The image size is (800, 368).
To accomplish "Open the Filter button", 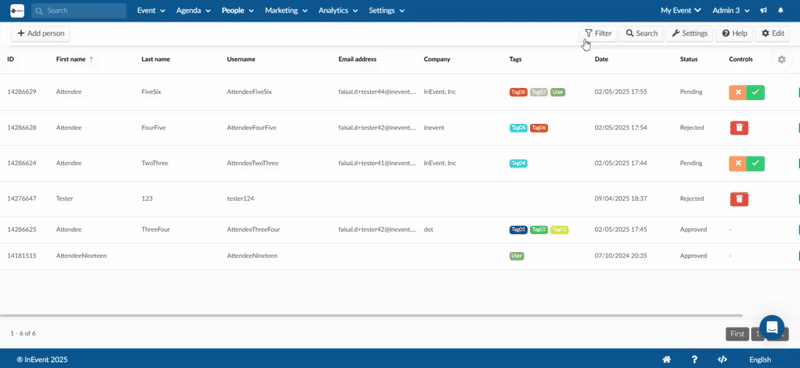I will 598,34.
